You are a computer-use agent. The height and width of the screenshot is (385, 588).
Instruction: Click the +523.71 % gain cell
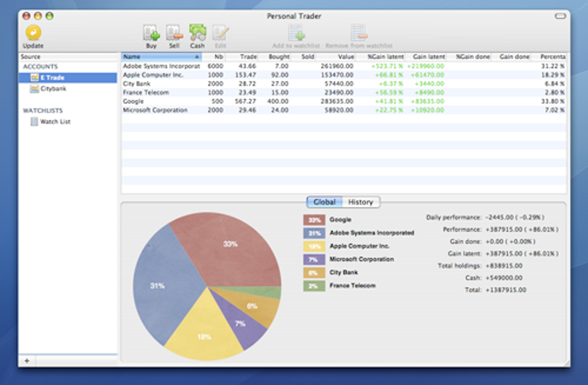pyautogui.click(x=387, y=66)
